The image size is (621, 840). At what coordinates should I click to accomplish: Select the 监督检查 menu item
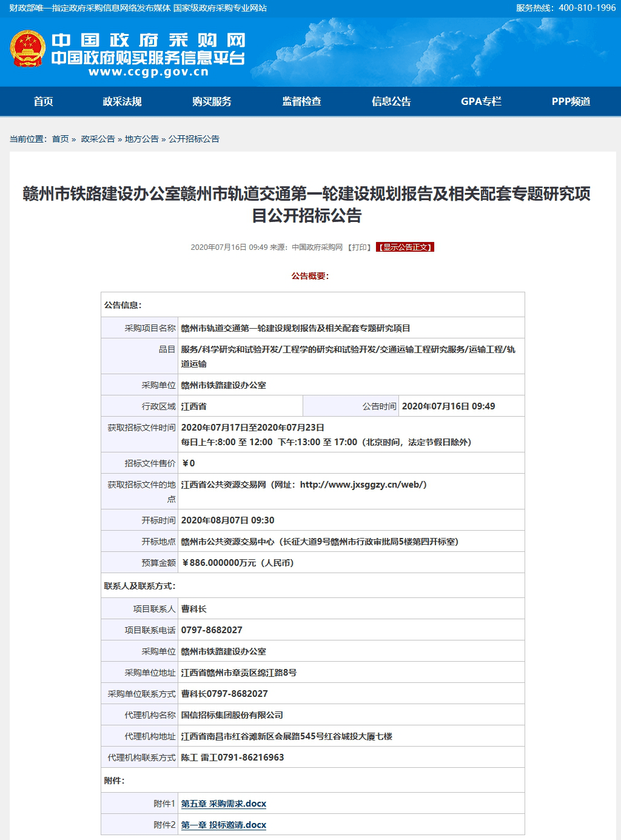point(301,101)
